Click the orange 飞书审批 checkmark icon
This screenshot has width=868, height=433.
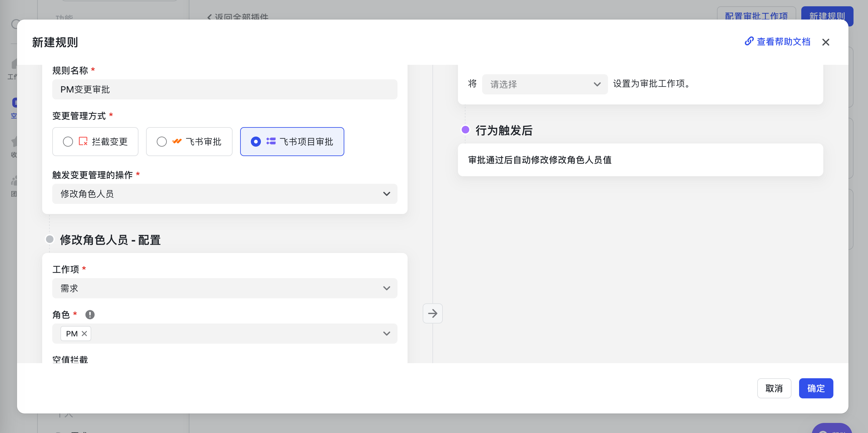177,141
